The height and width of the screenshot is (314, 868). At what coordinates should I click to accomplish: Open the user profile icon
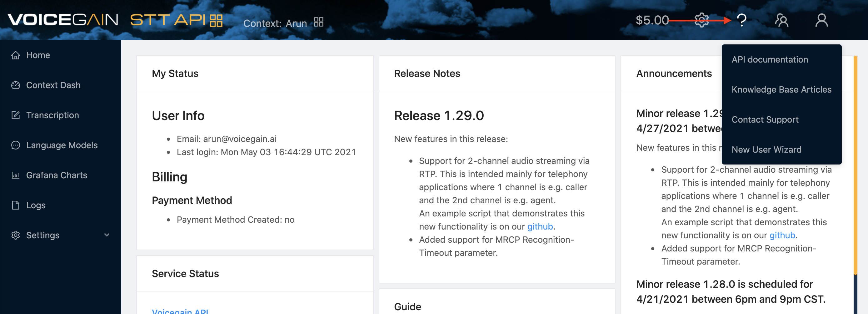[x=821, y=20]
